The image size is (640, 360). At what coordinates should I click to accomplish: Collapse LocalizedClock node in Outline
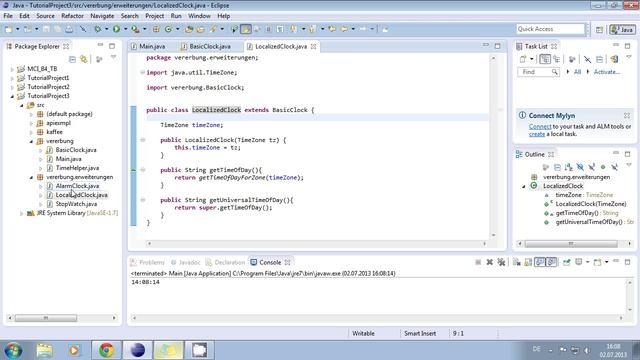[524, 186]
